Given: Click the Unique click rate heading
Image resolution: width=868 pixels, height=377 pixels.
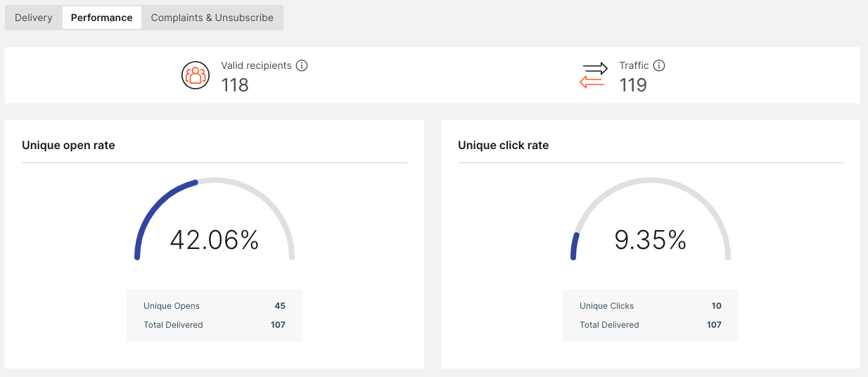Looking at the screenshot, I should [503, 146].
